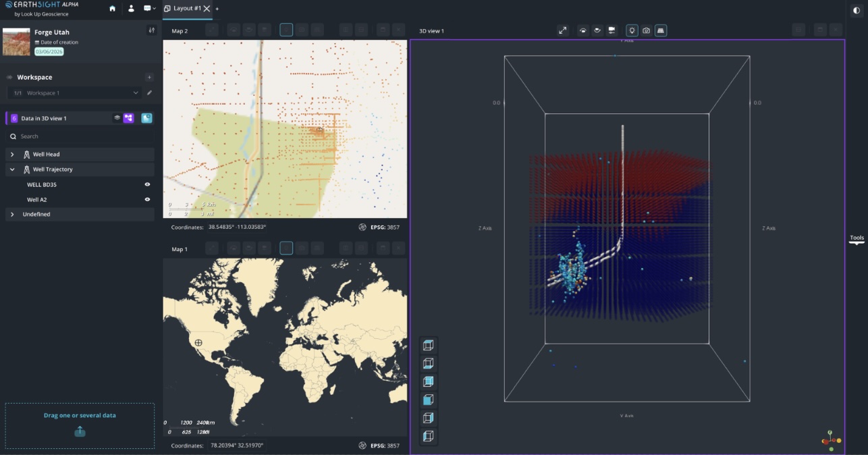The image size is (868, 455).
Task: Click second eye view icon in 3D toolbar
Action: tap(597, 30)
